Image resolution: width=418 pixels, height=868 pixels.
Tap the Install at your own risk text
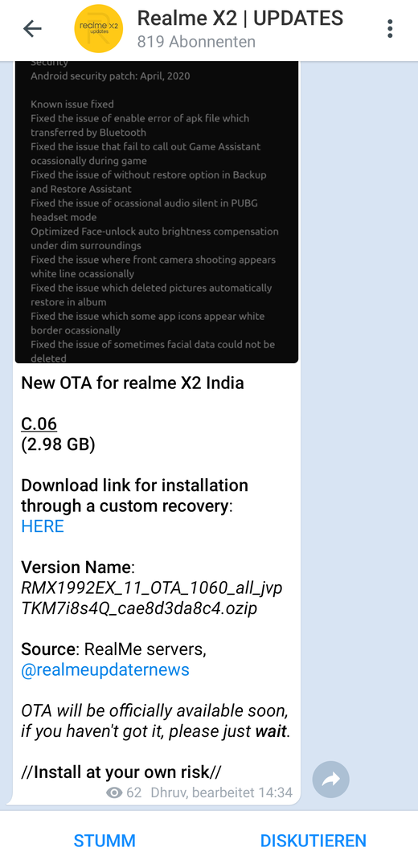122,772
